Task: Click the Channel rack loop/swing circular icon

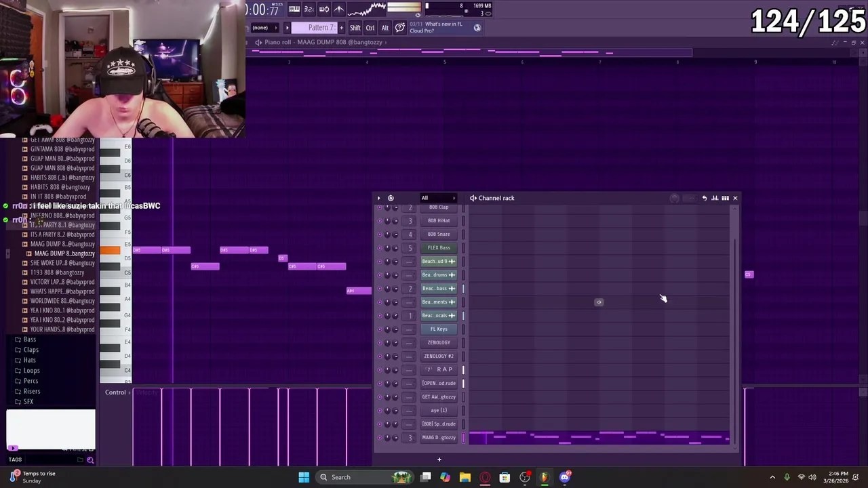Action: 391,198
